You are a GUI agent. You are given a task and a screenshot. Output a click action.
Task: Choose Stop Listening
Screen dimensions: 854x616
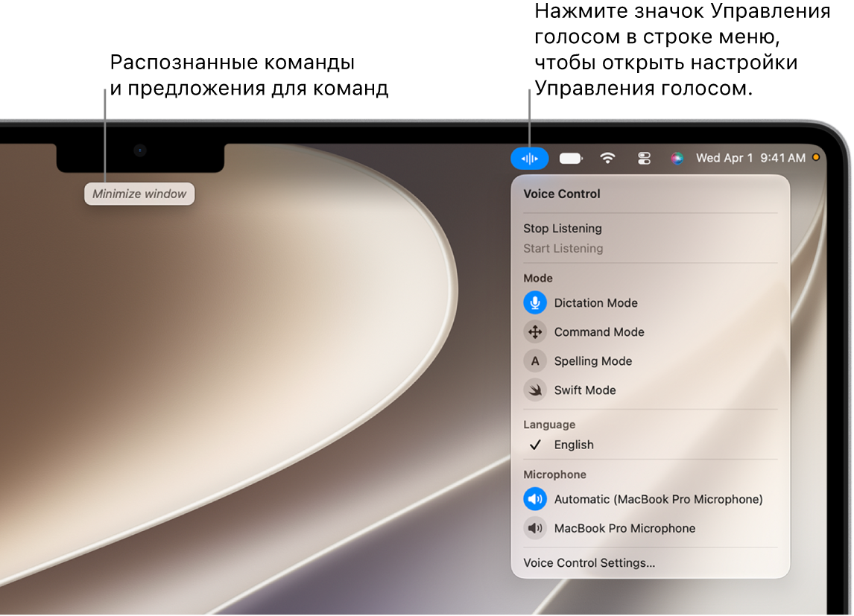click(563, 229)
